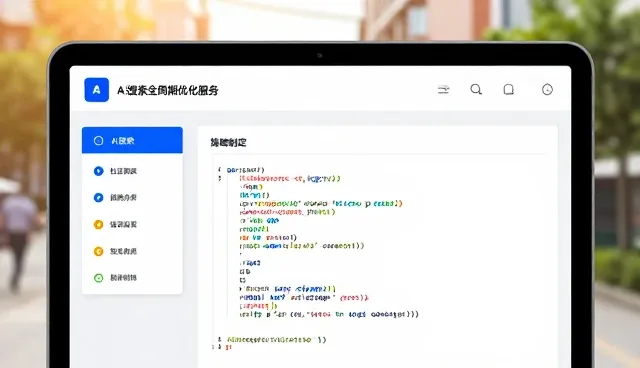The image size is (640, 368).
Task: Click the rounded-square icon beside the clock
Action: [x=509, y=89]
